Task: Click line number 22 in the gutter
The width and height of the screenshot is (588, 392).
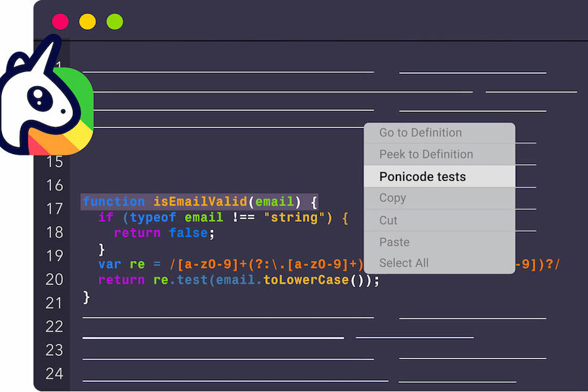Action: coord(54,326)
